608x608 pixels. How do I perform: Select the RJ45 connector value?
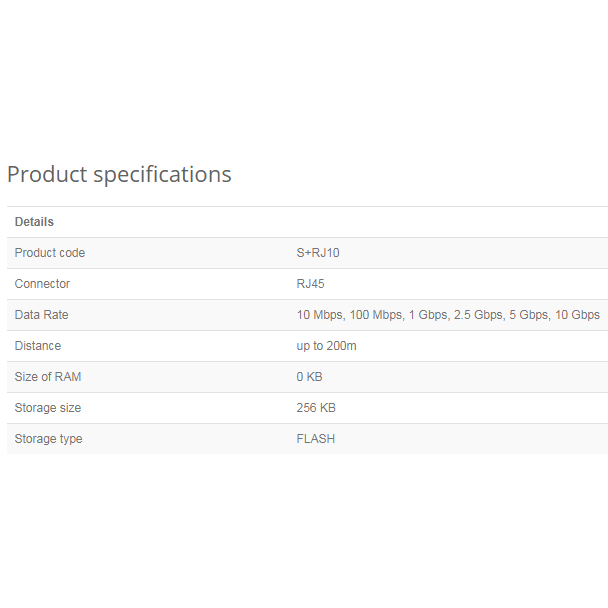310,284
